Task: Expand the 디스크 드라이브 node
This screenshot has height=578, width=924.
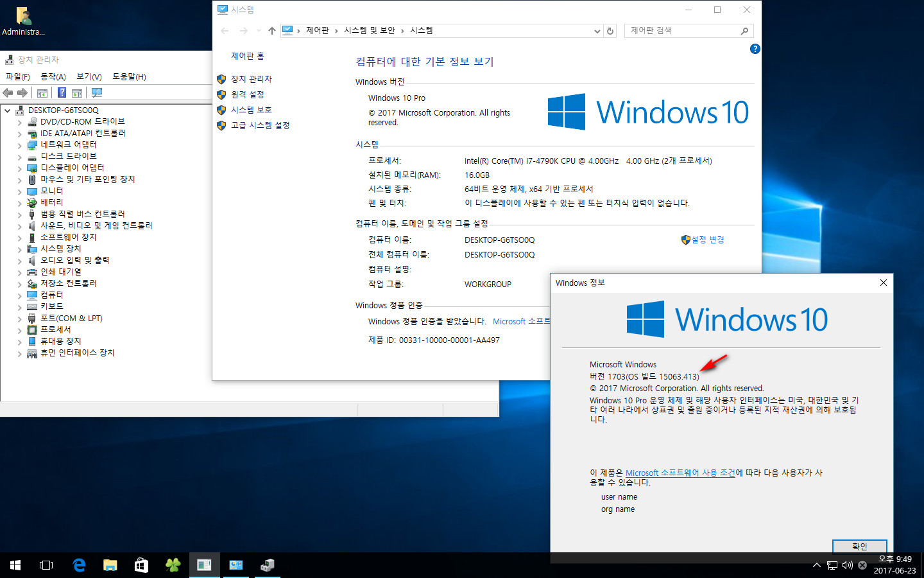Action: tap(19, 157)
